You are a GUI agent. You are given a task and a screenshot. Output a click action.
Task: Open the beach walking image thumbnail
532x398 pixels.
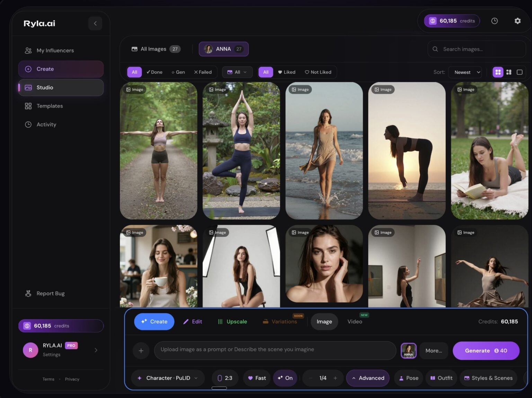point(324,151)
